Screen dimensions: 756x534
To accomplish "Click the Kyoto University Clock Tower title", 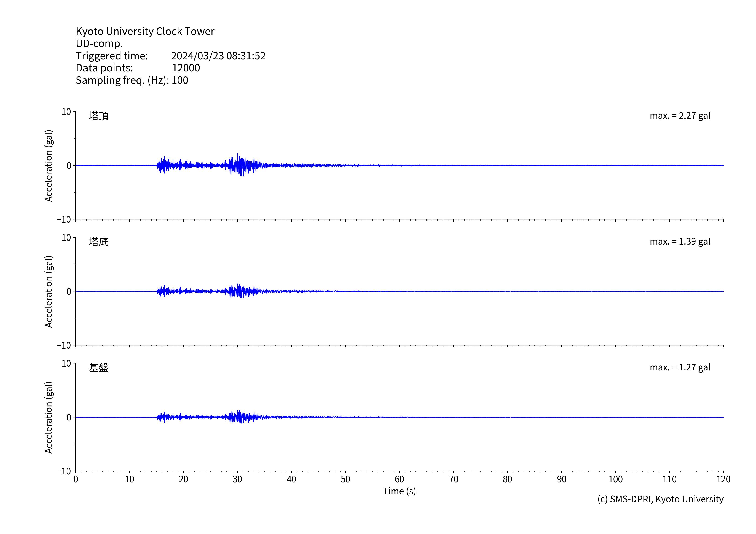I will click(x=145, y=31).
